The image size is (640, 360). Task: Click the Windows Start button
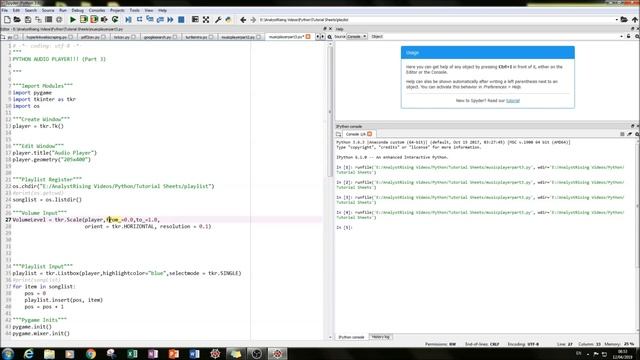8,353
